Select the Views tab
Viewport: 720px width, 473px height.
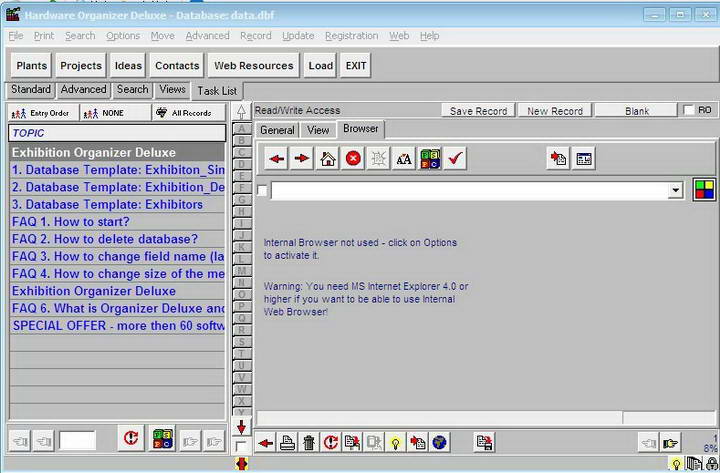pos(172,90)
